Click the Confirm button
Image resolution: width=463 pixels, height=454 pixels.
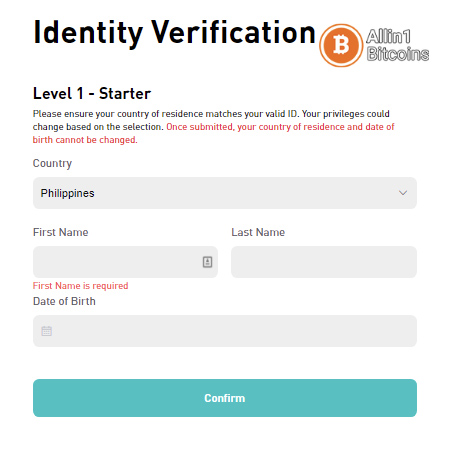225,398
